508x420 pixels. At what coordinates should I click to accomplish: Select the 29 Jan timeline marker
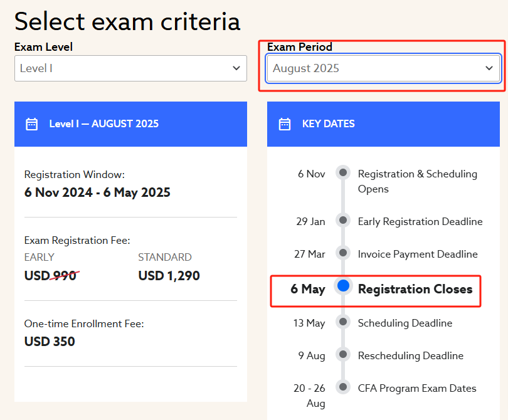point(342,220)
